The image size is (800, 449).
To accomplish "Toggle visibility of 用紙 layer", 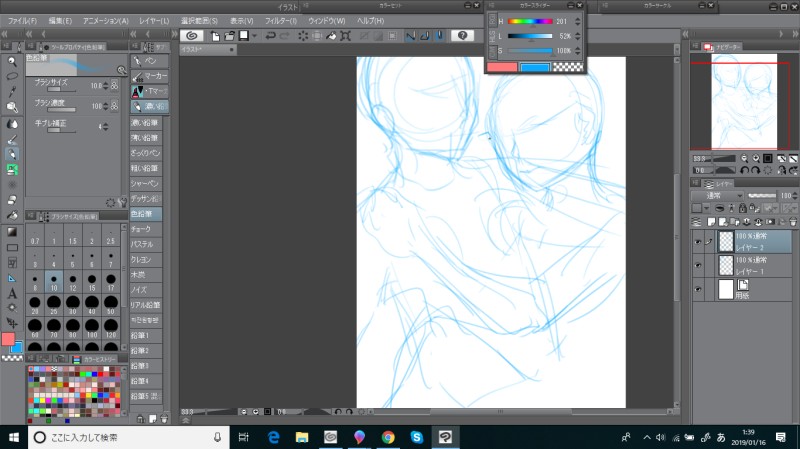I will [x=698, y=289].
